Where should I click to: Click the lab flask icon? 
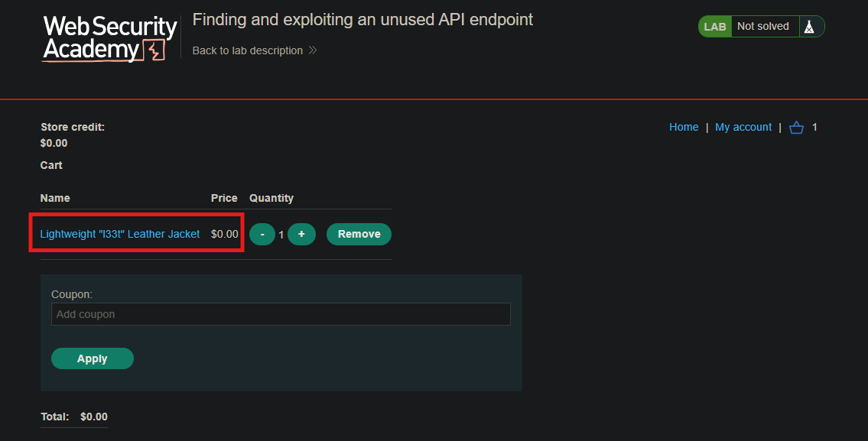pos(809,27)
